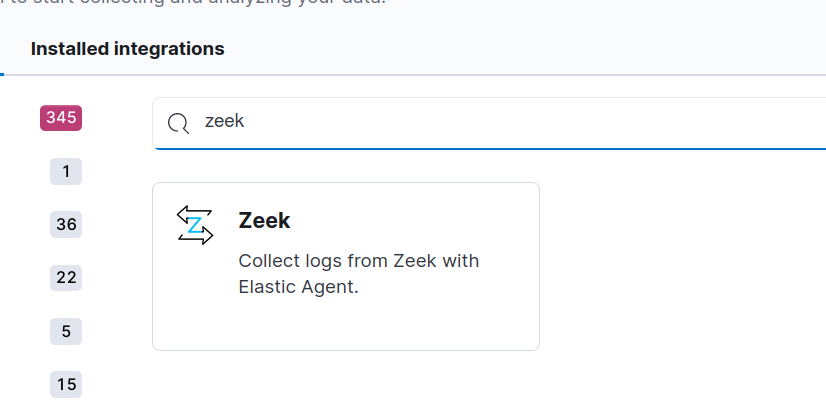
Task: Switch to the Installed integrations tab
Action: pos(127,49)
